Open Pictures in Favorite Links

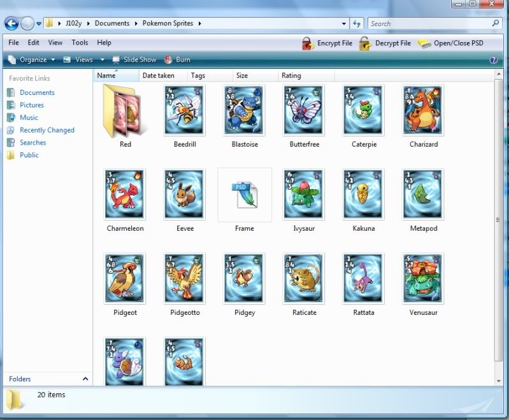(25, 105)
